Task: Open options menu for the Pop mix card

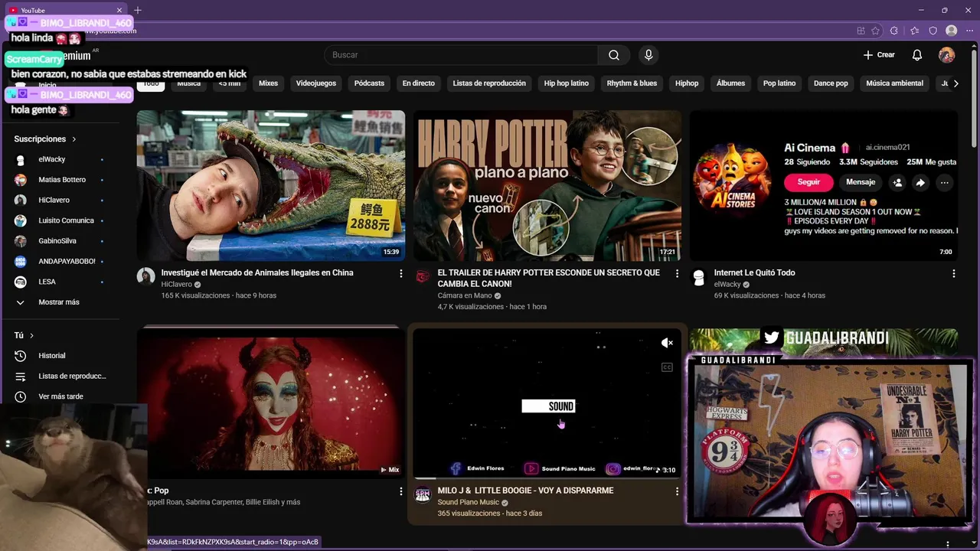Action: point(400,491)
